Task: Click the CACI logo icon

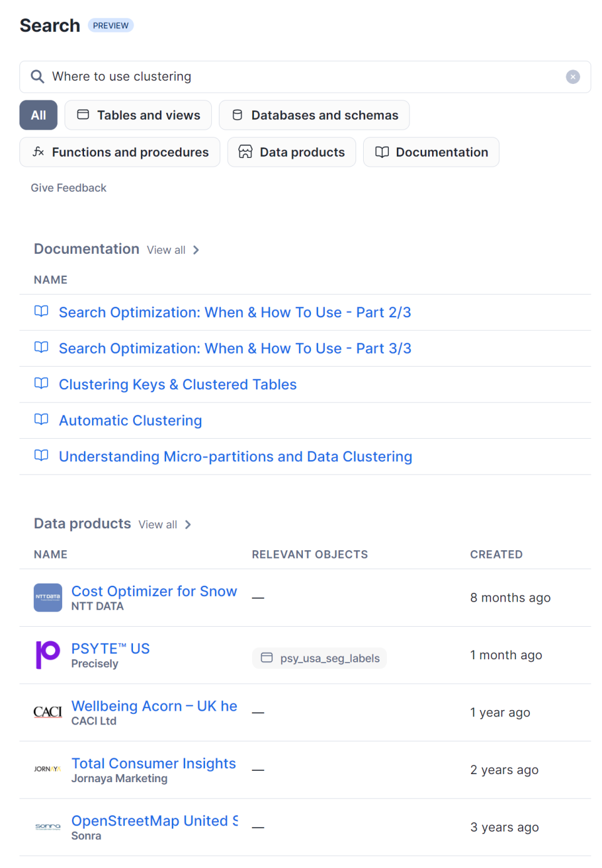Action: [x=48, y=712]
